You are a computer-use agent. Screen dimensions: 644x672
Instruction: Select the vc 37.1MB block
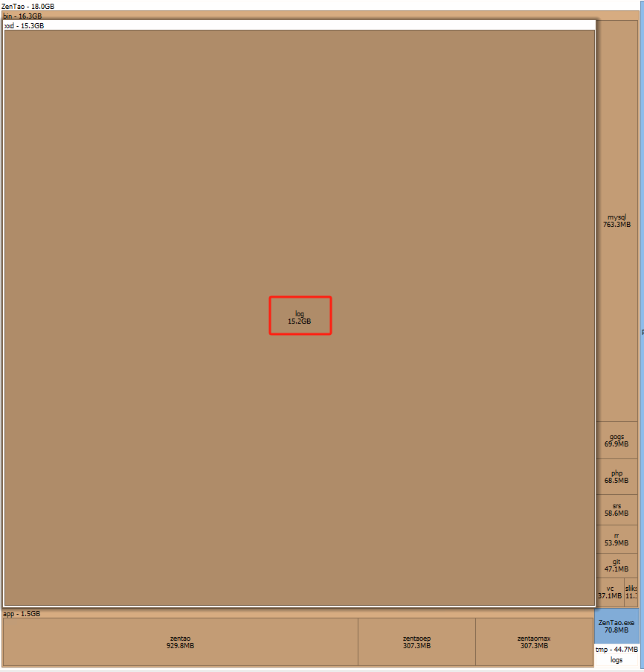pyautogui.click(x=610, y=592)
